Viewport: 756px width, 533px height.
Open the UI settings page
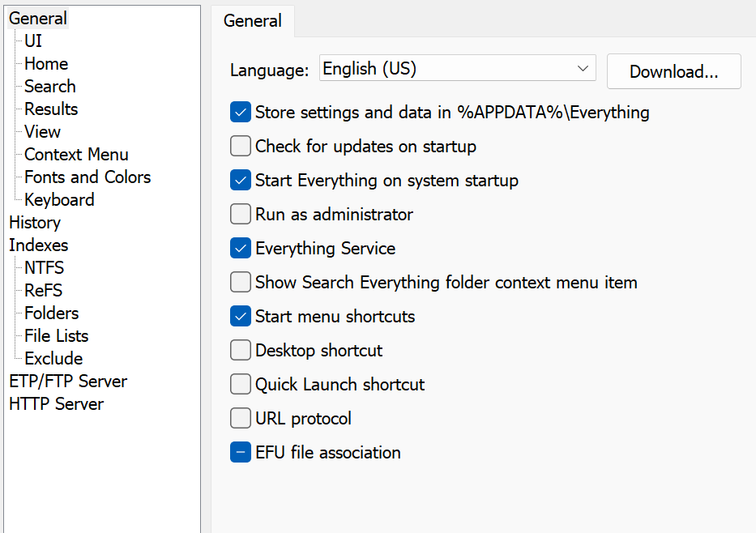pos(33,41)
